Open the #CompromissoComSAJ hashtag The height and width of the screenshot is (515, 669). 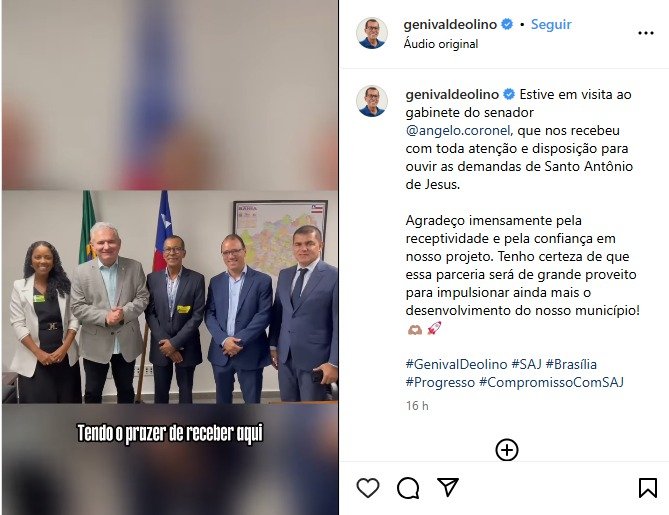tap(551, 382)
